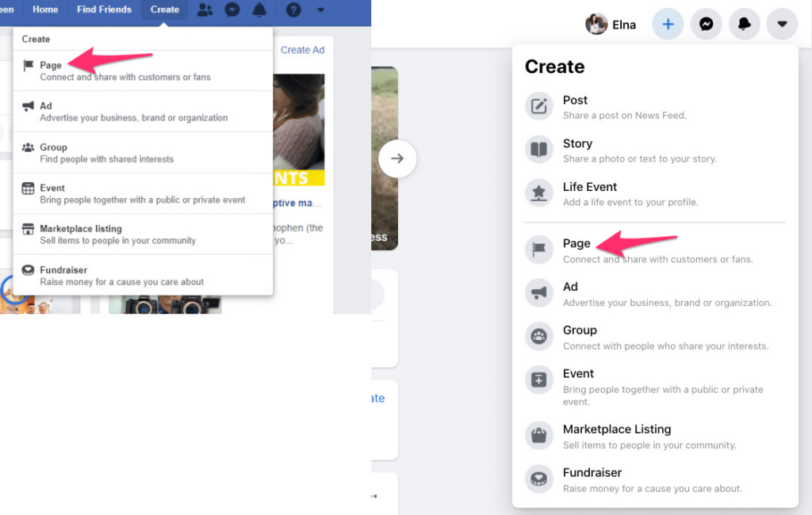Open notifications bell in new top bar
Image resolution: width=812 pixels, height=515 pixels.
744,24
